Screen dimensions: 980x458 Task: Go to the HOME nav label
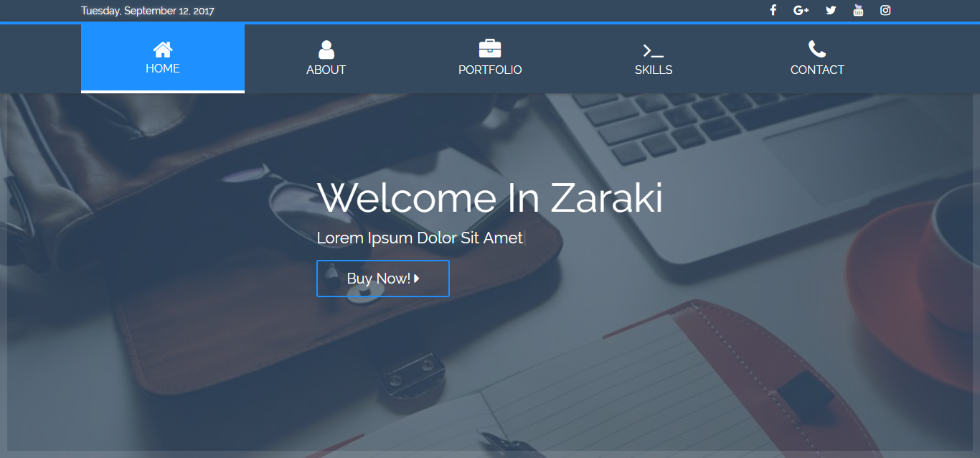(x=163, y=68)
